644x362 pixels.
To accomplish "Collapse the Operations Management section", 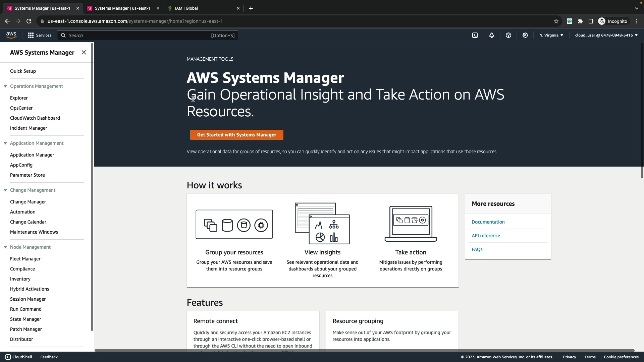I will 5,86.
